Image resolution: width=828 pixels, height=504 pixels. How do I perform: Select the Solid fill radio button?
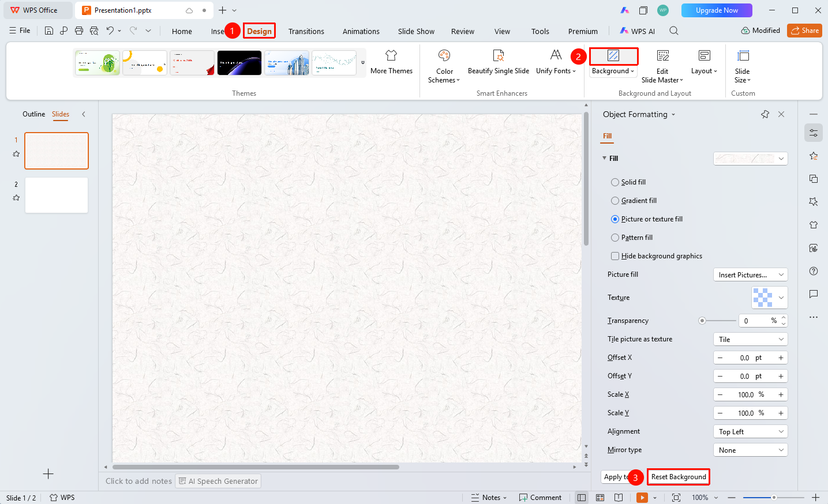(x=615, y=182)
